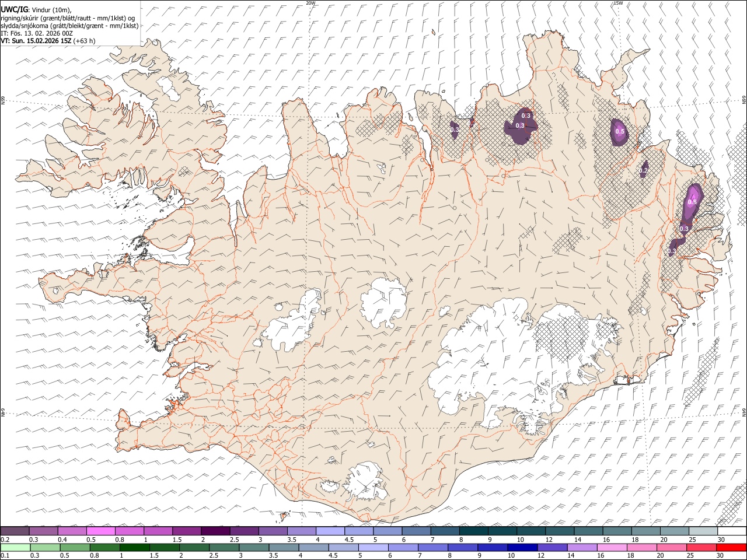Select the upper legend 12 teal swatch
This screenshot has height=560, width=747.
point(560,531)
